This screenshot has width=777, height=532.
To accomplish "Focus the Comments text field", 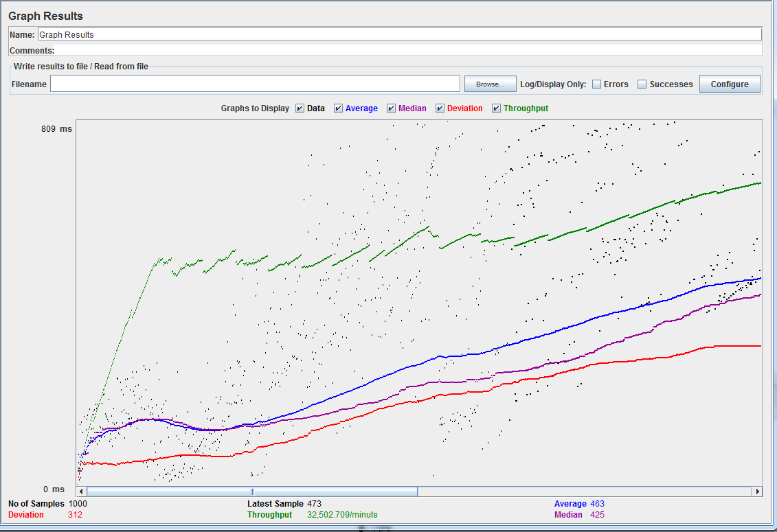I will click(408, 51).
